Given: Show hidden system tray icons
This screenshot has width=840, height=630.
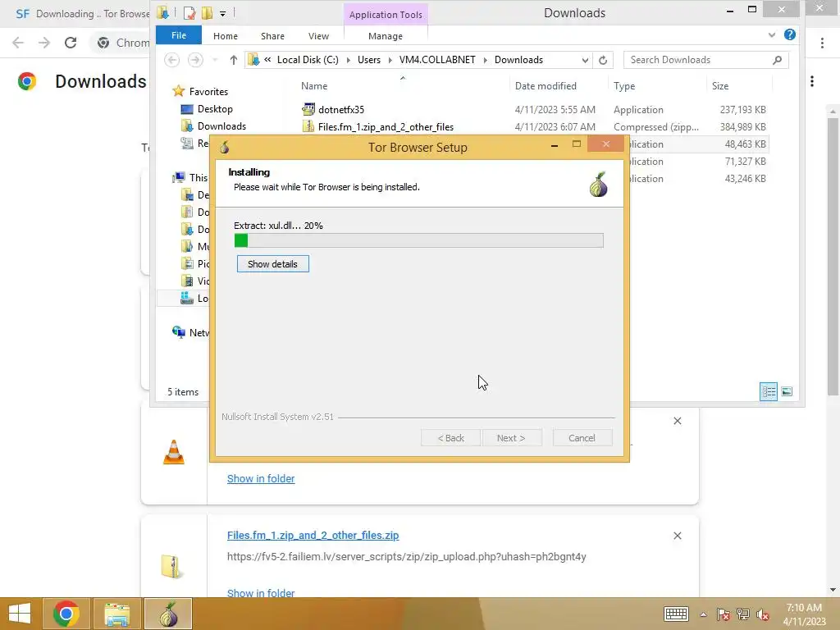Looking at the screenshot, I should (703, 614).
